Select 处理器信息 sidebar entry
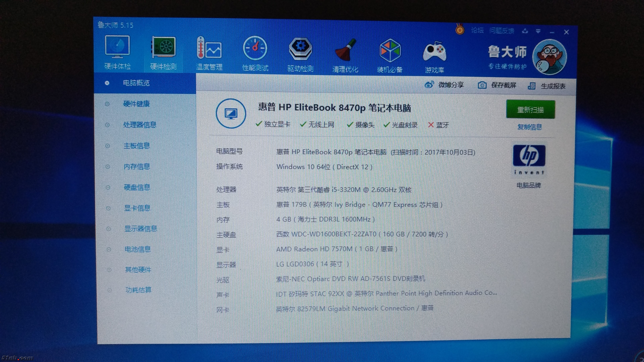The height and width of the screenshot is (362, 644). (140, 125)
